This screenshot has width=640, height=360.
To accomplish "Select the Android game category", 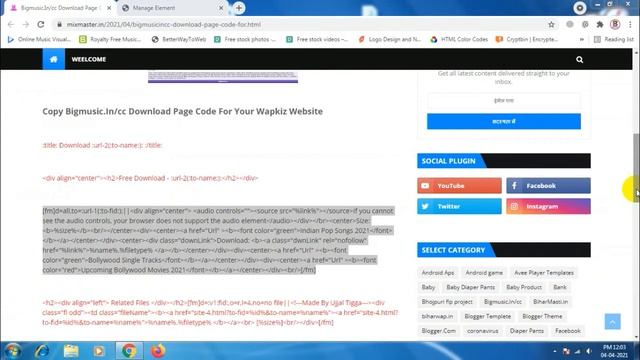I will [x=484, y=273].
